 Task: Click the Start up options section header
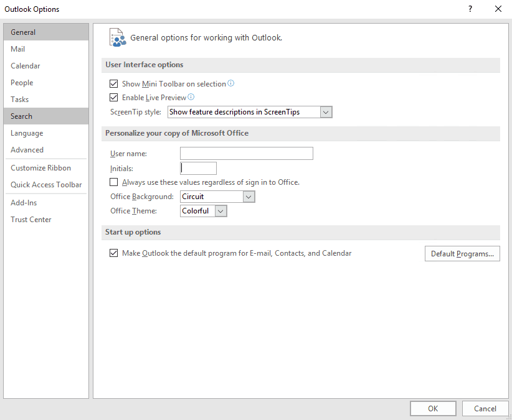[300, 232]
